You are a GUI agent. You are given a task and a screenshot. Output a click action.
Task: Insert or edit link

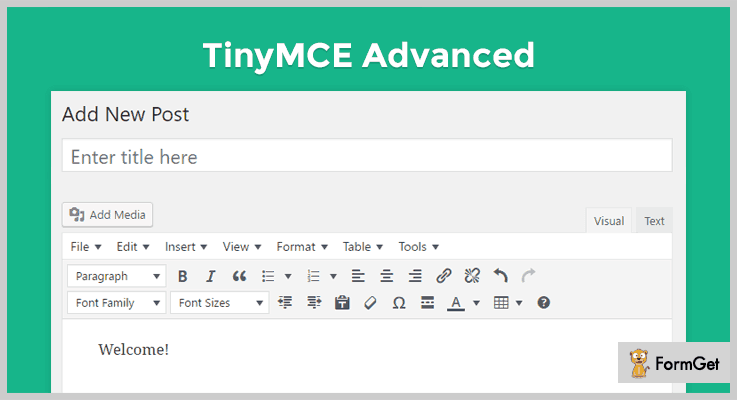tap(444, 276)
